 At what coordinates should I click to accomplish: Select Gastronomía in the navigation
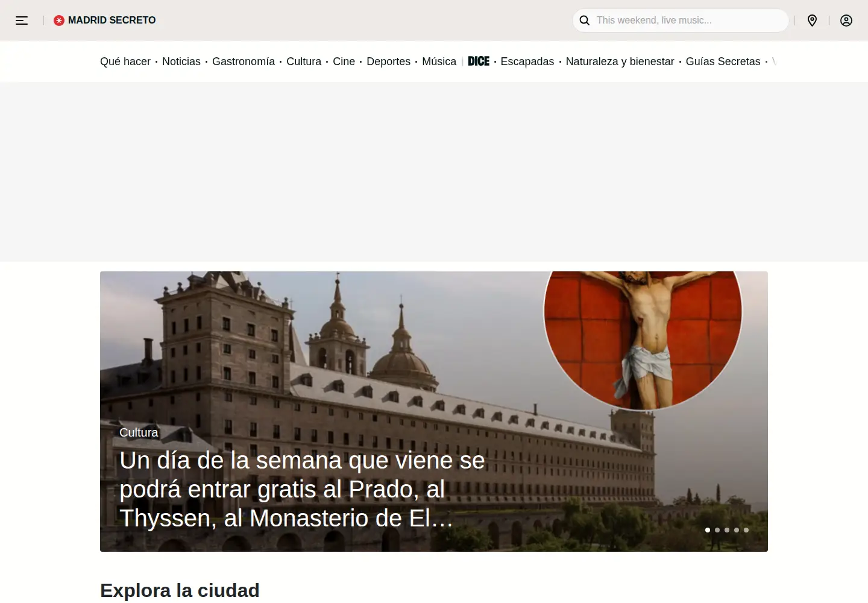click(244, 62)
